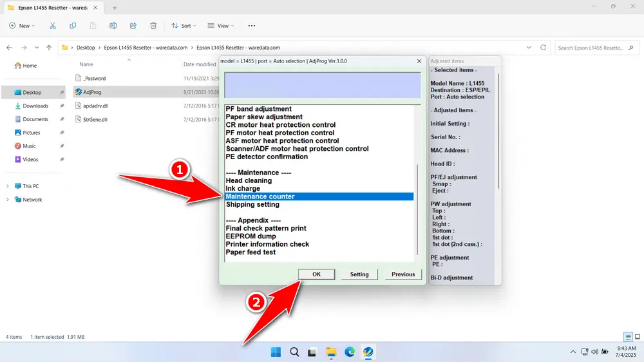Click the Previous button in AdjProg
Image resolution: width=644 pixels, height=362 pixels.
(403, 274)
